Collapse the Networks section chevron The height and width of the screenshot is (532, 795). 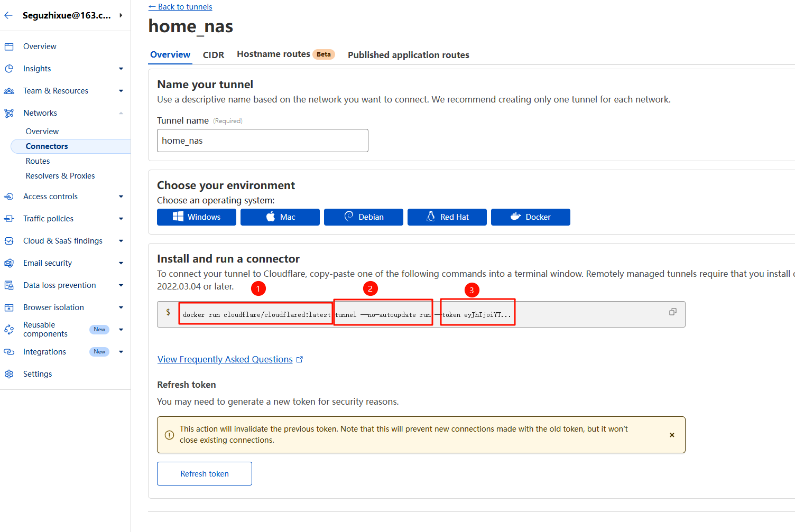coord(121,113)
